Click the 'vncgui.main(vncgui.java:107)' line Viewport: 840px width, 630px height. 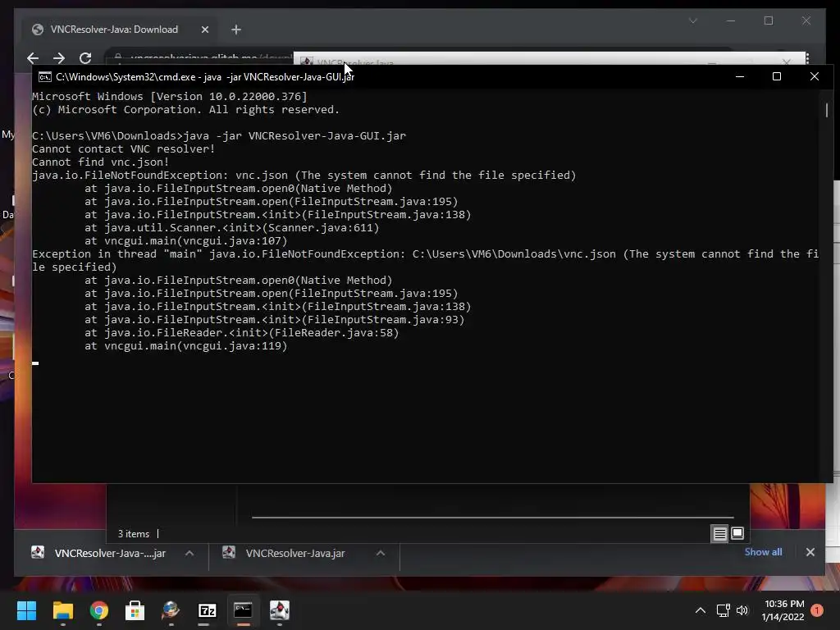click(x=186, y=240)
